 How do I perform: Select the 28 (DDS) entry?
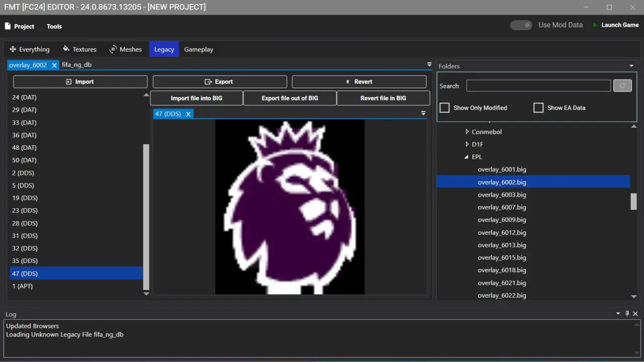76,223
